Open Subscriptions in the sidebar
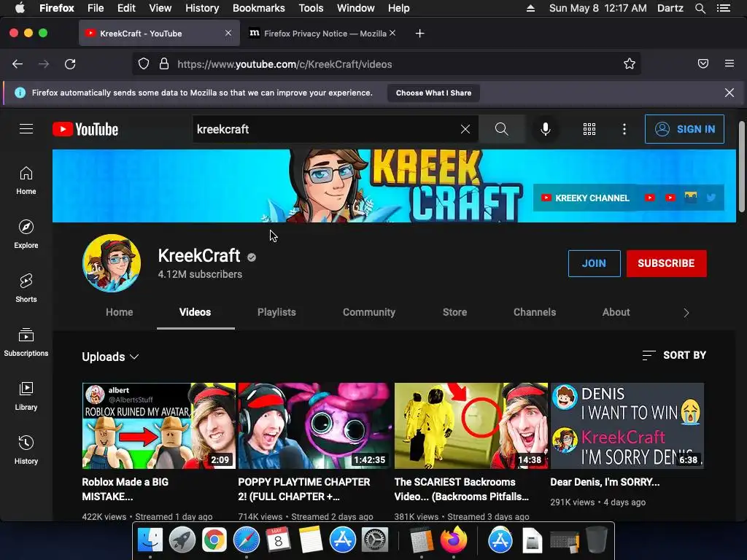 tap(26, 343)
